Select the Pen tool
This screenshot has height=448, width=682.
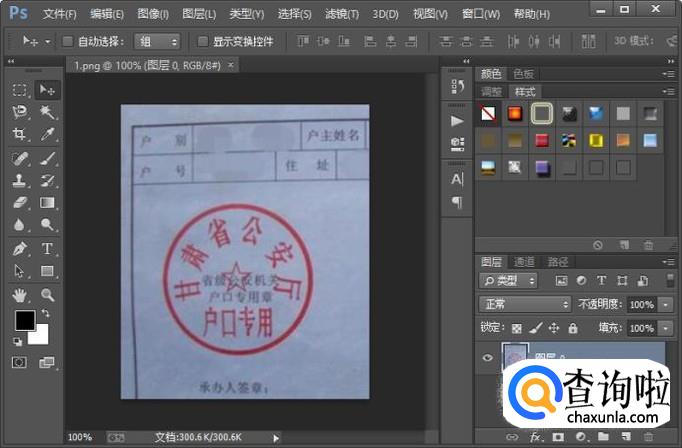(20, 249)
